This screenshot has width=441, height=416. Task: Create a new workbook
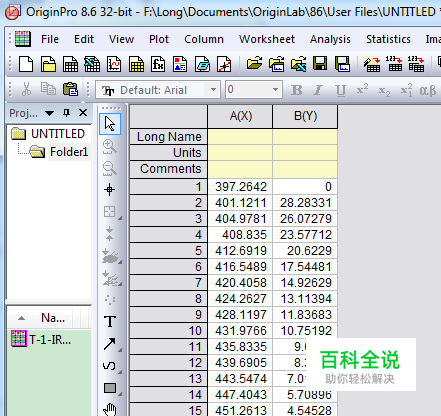pyautogui.click(x=70, y=64)
